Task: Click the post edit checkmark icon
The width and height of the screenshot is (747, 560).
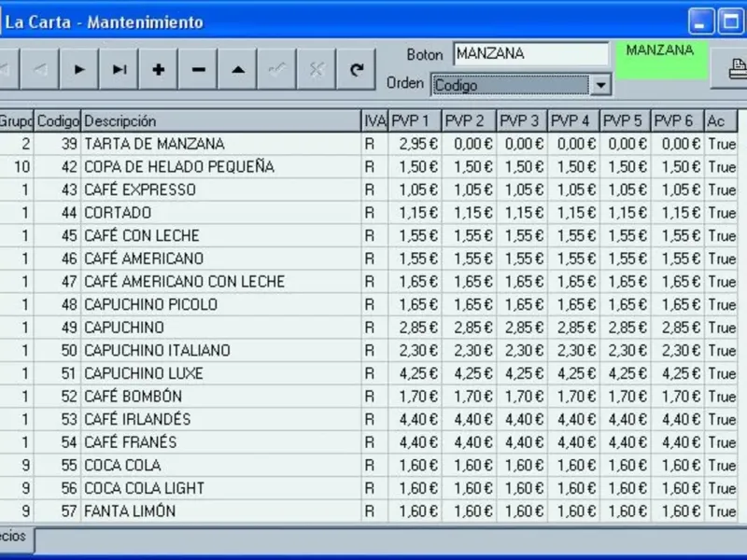Action: pyautogui.click(x=277, y=69)
